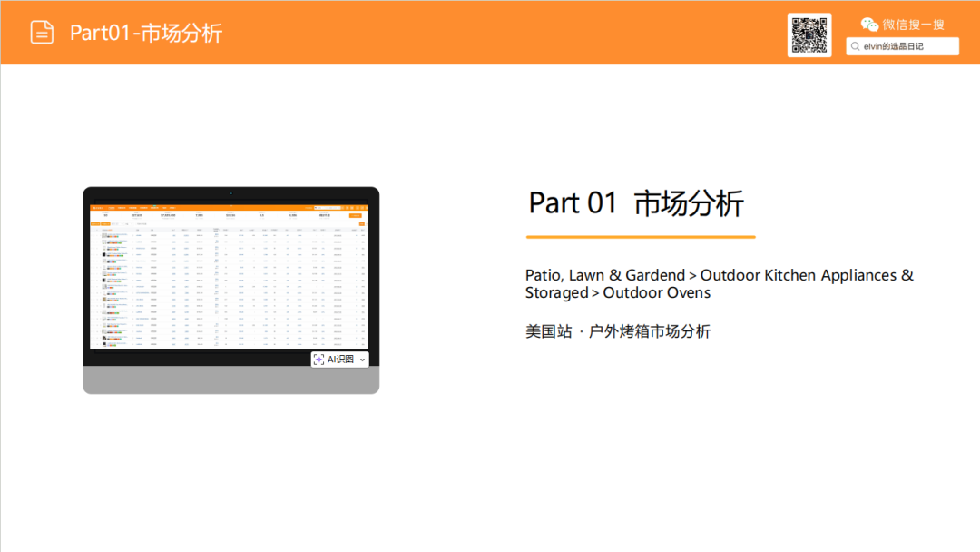Viewport: 980px width, 552px height.
Task: Click the Patio, Lawn & Gardend breadcrumb
Action: [x=604, y=275]
